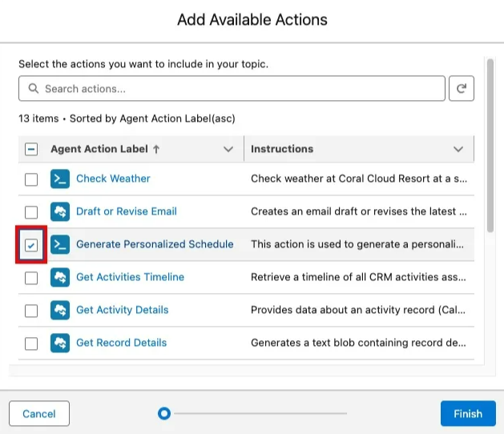Click the Check Weather Apex action icon
The height and width of the screenshot is (434, 504).
click(60, 179)
